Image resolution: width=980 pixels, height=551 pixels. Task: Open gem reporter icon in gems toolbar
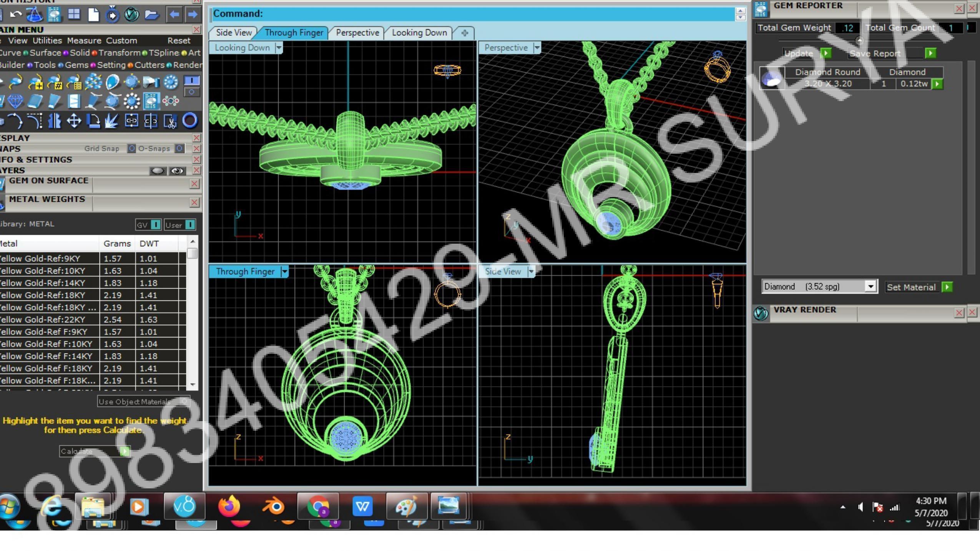coord(151,101)
